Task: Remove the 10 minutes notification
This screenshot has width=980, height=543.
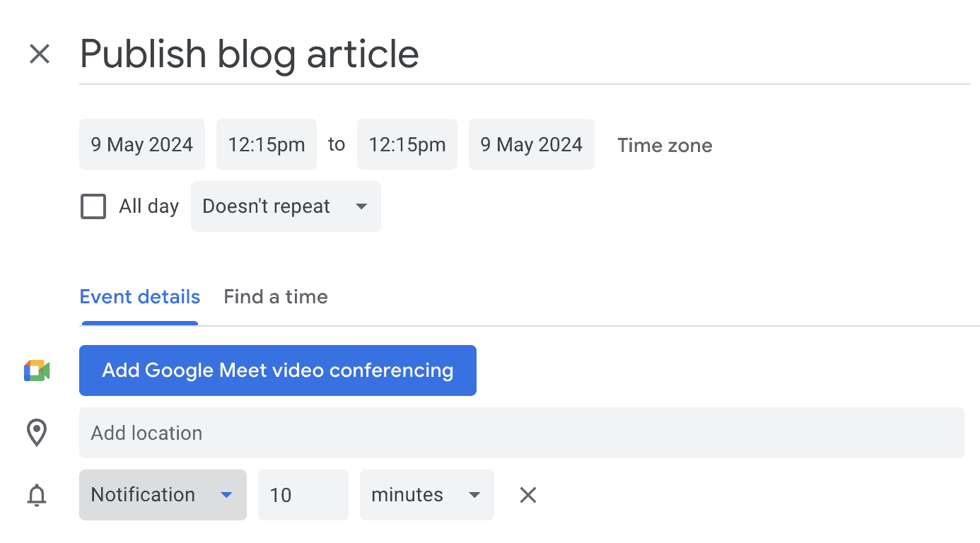Action: pos(528,495)
